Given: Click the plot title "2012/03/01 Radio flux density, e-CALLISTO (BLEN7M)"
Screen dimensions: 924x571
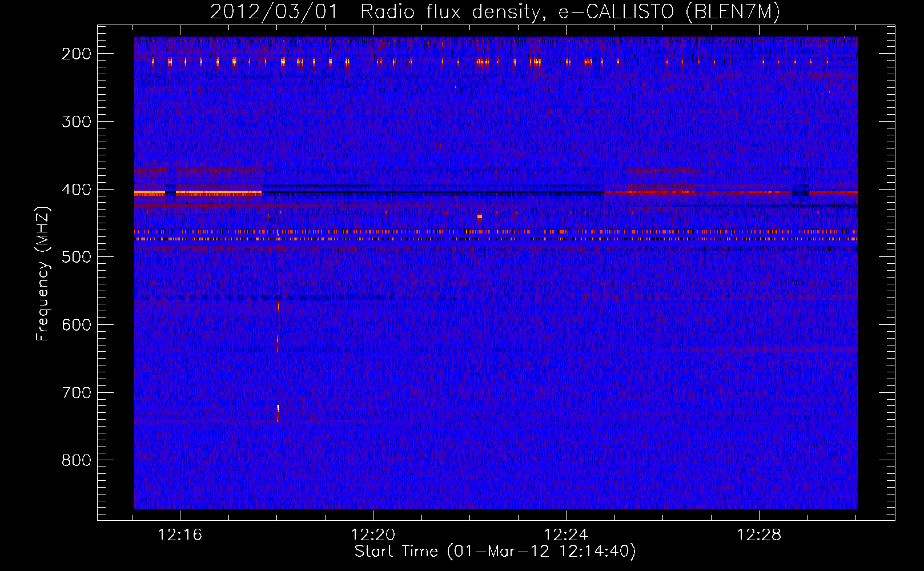Looking at the screenshot, I should [x=495, y=11].
